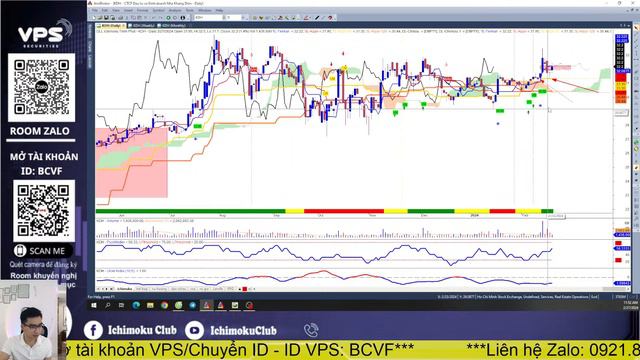Select the black pen drawing icon
The image size is (640, 360).
[x=317, y=18]
